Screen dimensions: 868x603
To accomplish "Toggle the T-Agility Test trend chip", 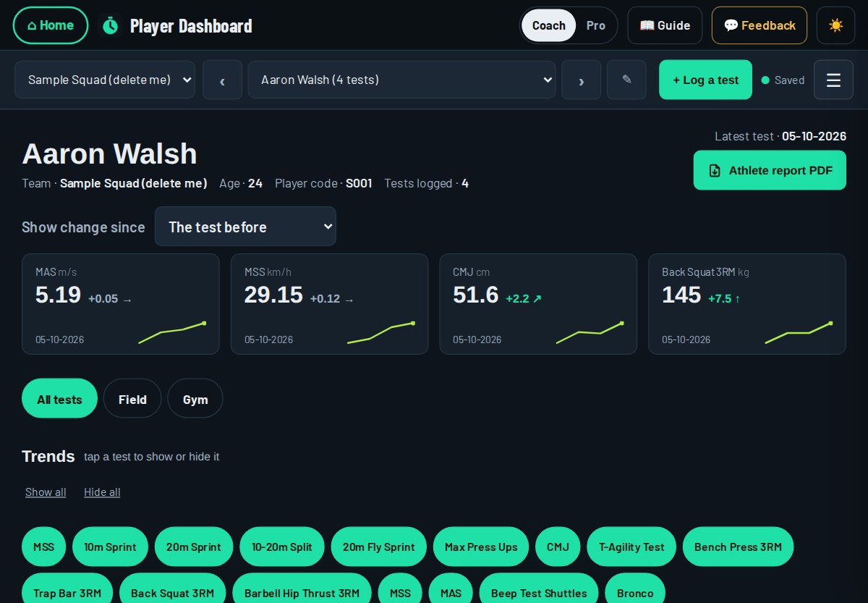I will pyautogui.click(x=631, y=547).
